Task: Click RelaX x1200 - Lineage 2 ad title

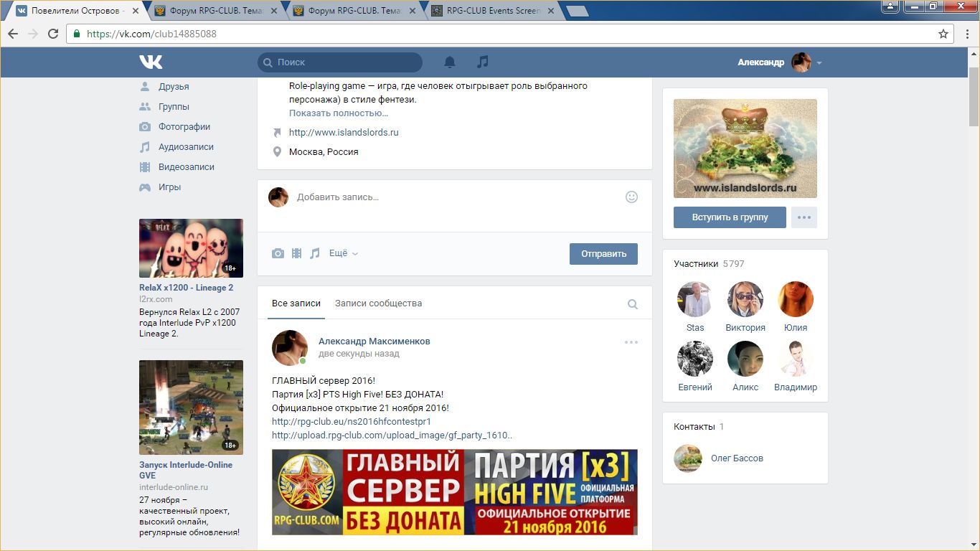Action: (187, 288)
